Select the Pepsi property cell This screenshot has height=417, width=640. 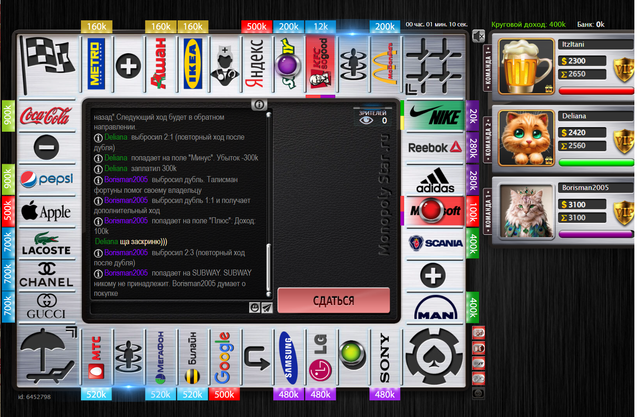click(x=47, y=180)
